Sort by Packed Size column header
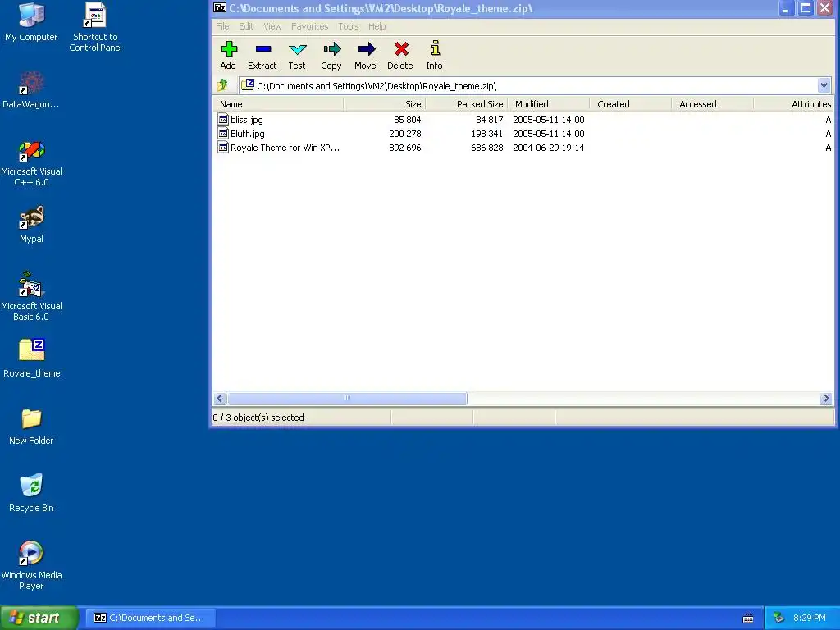This screenshot has width=840, height=630. coord(467,104)
